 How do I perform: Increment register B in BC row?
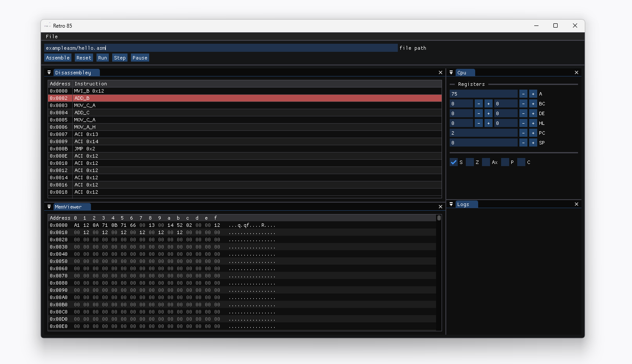click(x=488, y=104)
